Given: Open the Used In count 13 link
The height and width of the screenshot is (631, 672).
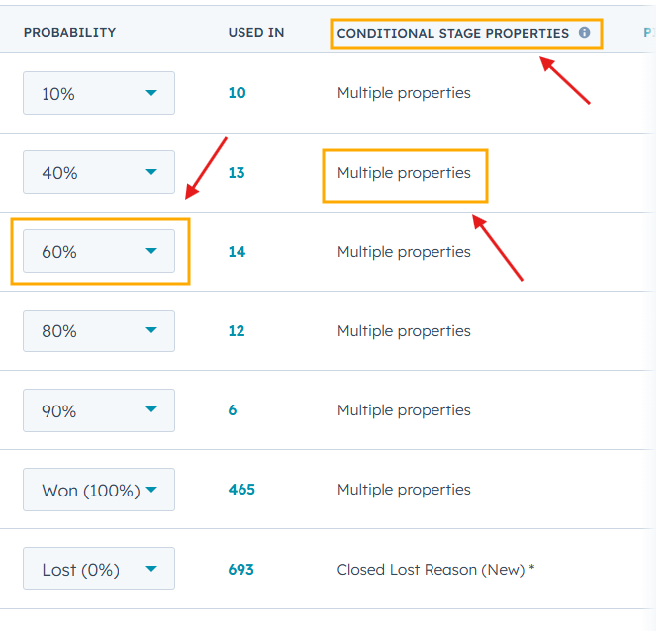Looking at the screenshot, I should coord(237,173).
